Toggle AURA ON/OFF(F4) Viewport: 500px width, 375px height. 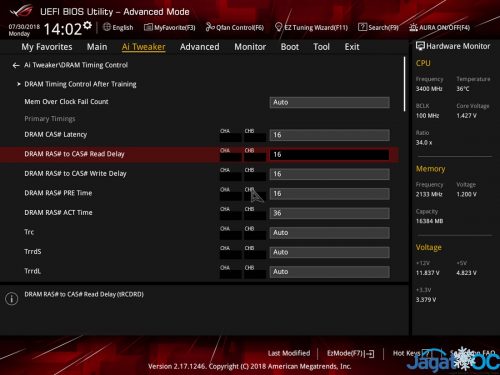click(439, 27)
